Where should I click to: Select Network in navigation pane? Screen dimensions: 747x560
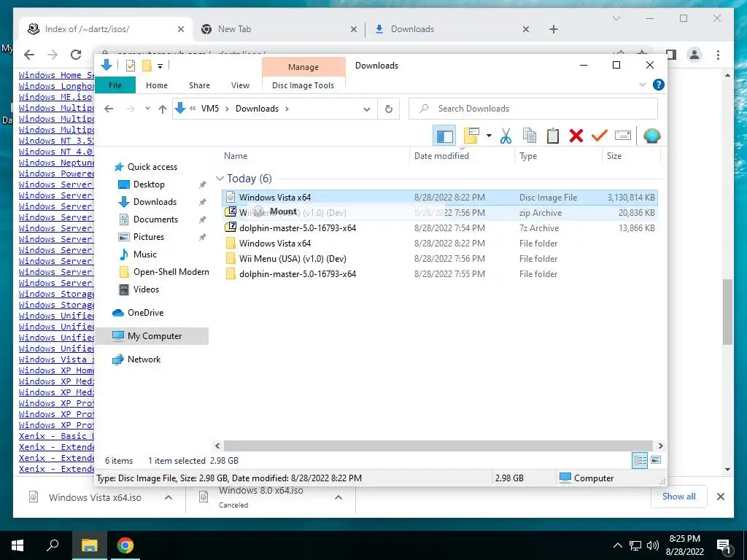144,359
